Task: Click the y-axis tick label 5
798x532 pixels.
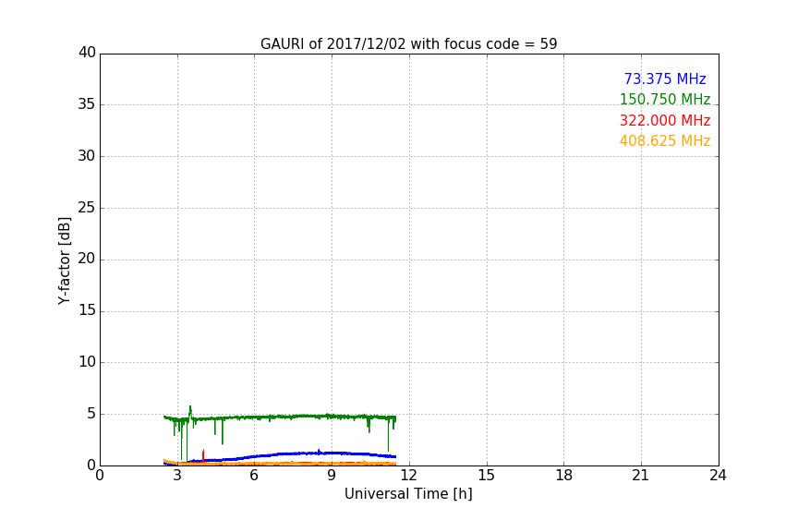Action: (91, 414)
